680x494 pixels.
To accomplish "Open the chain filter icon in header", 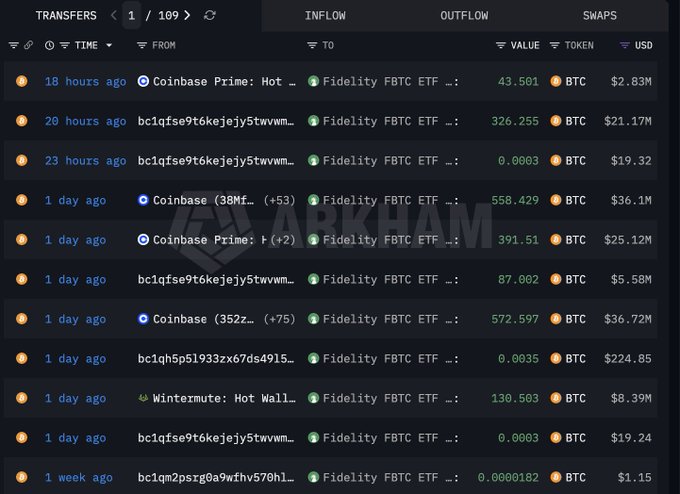I will click(13, 45).
